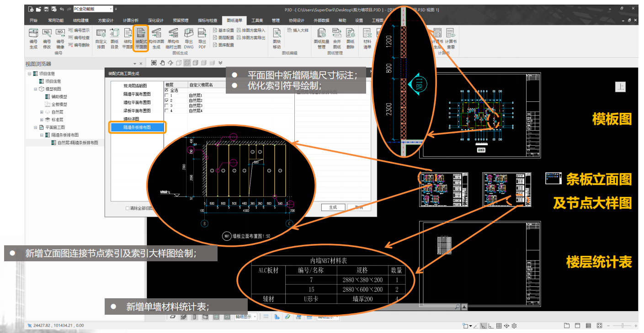Check the floor 1 (自然层1) checkbox
Viewport: 644px width, 333px height.
(x=166, y=95)
